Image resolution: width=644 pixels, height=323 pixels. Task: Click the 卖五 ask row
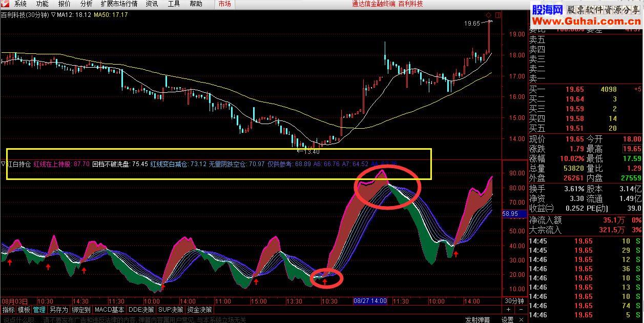point(586,39)
